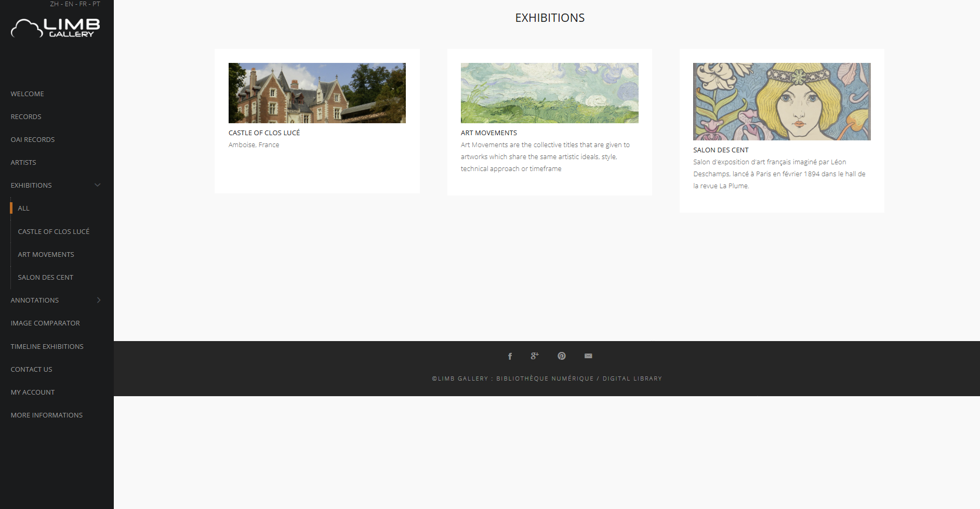
Task: Select Exhibitions in the sidebar
Action: coord(31,186)
